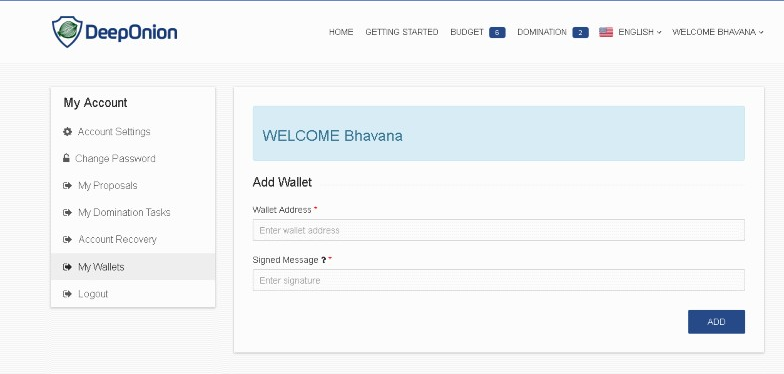Click the Signed Message label
The width and height of the screenshot is (784, 374).
pyautogui.click(x=286, y=260)
